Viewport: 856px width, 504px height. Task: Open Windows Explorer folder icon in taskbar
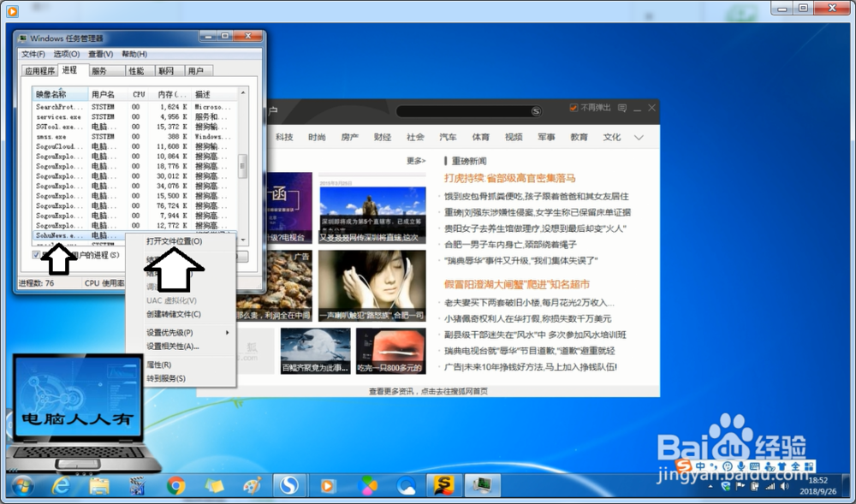click(x=99, y=485)
